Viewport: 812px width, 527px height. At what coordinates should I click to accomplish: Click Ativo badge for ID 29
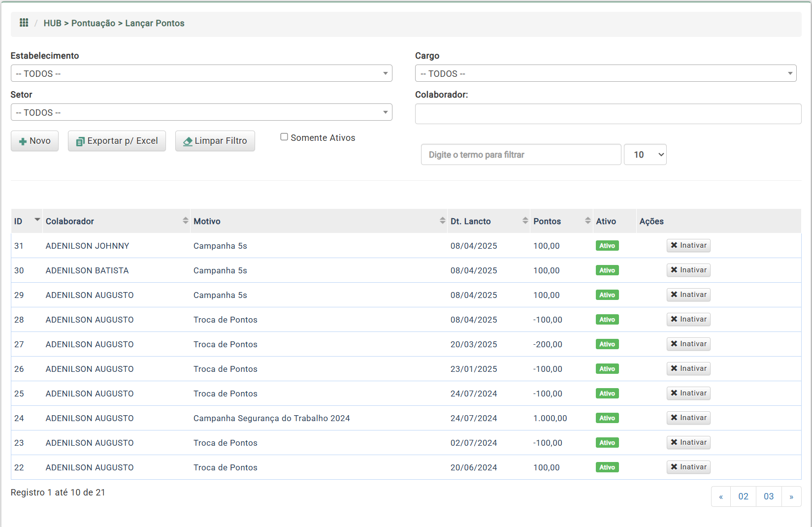click(x=607, y=295)
